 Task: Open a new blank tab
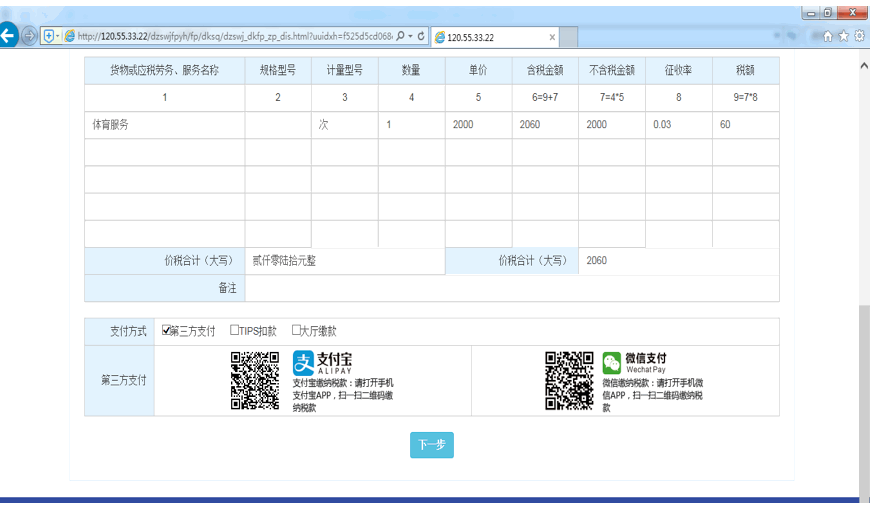(x=568, y=37)
